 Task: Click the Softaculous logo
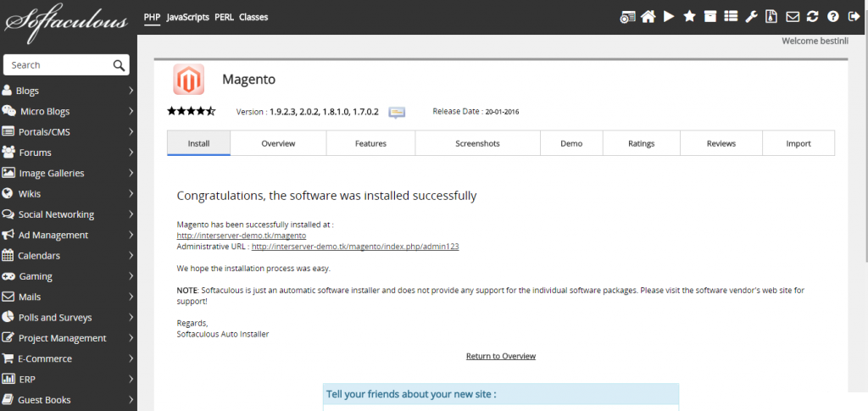pos(66,24)
